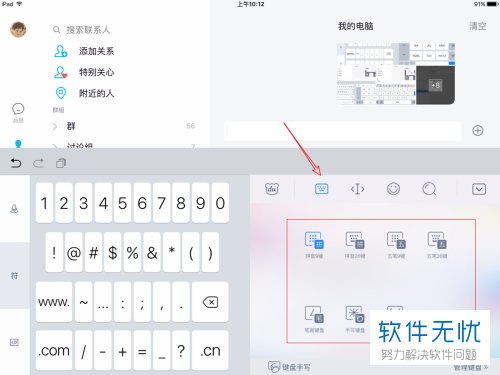The width and height of the screenshot is (500, 375).
Task: Tap 清空 to clear chat
Action: click(x=478, y=26)
